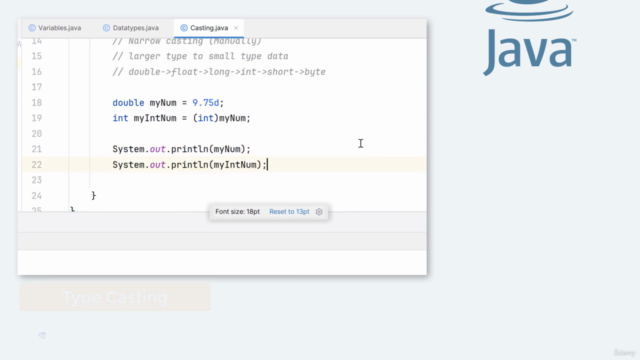Click the Casting.java class file icon

pyautogui.click(x=184, y=28)
